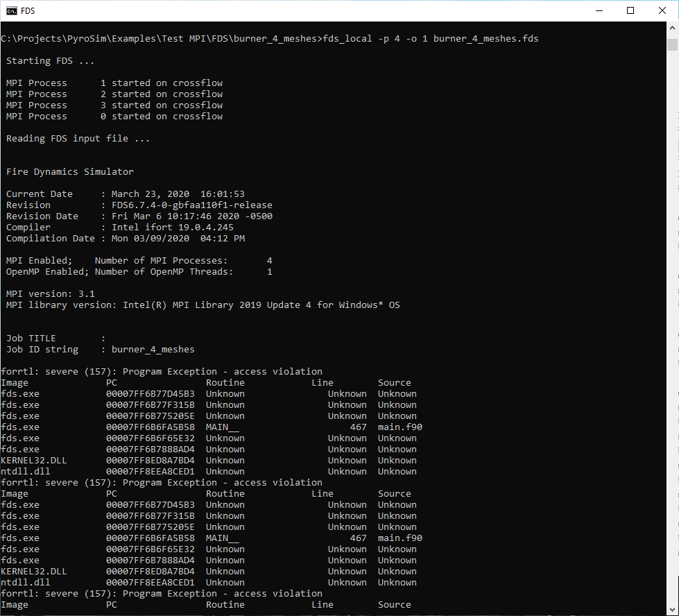Screen dimensions: 679x616
Task: Maximize the FDS console window
Action: (630, 10)
